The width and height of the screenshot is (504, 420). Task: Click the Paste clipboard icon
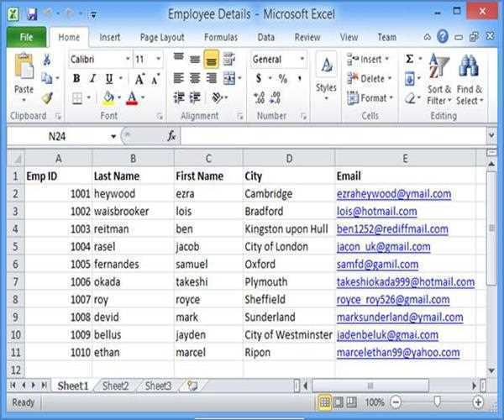point(24,69)
